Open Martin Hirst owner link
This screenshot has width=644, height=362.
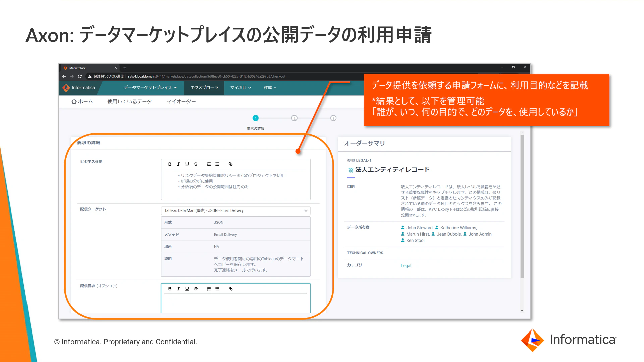point(418,234)
